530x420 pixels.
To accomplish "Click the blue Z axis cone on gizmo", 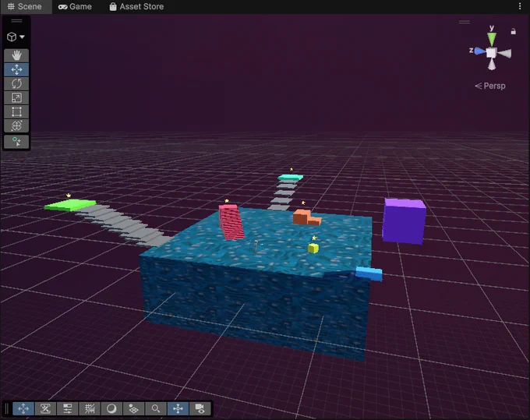I will pos(480,51).
